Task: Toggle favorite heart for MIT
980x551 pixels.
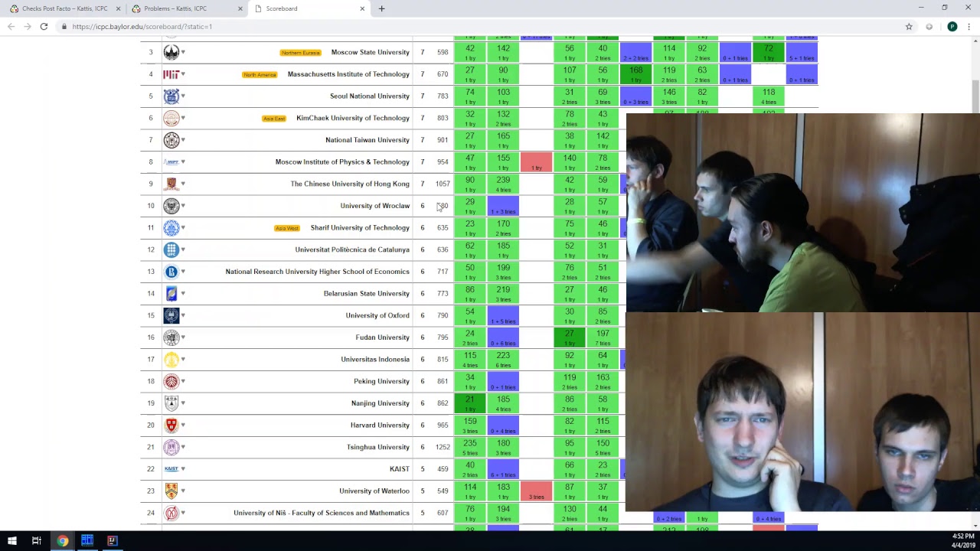Action: (x=183, y=74)
